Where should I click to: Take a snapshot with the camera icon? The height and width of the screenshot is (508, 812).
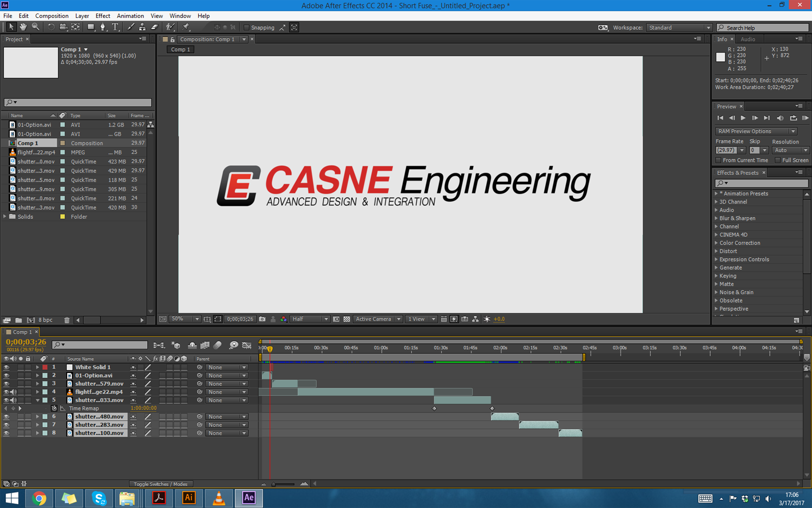point(263,320)
